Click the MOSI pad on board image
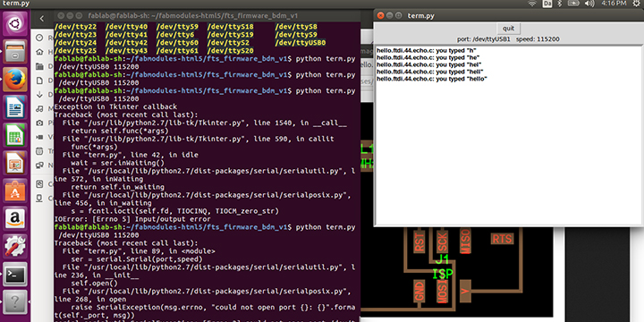Screen dimensions: 644x322 tap(442, 292)
